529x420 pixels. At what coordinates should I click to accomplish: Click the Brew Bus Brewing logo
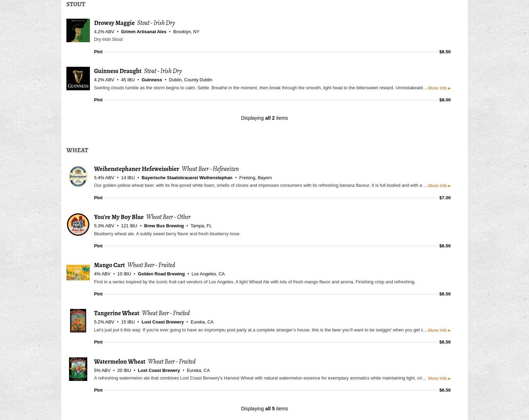[x=78, y=225]
